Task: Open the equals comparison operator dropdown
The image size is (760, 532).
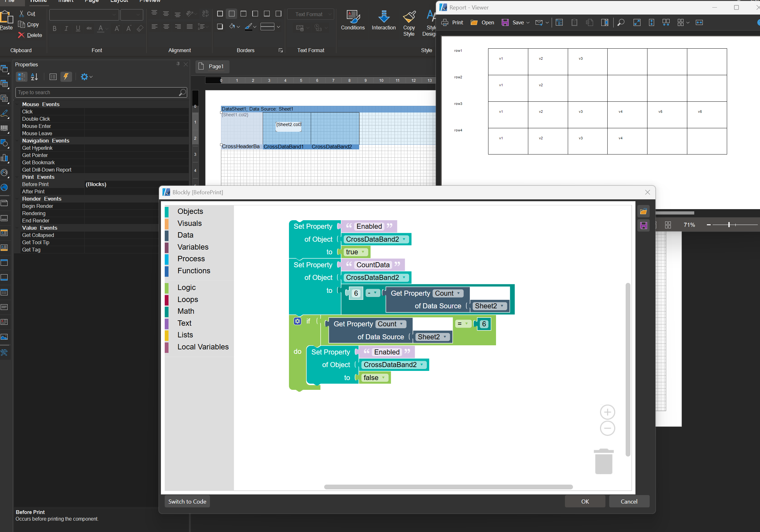Action: click(463, 324)
